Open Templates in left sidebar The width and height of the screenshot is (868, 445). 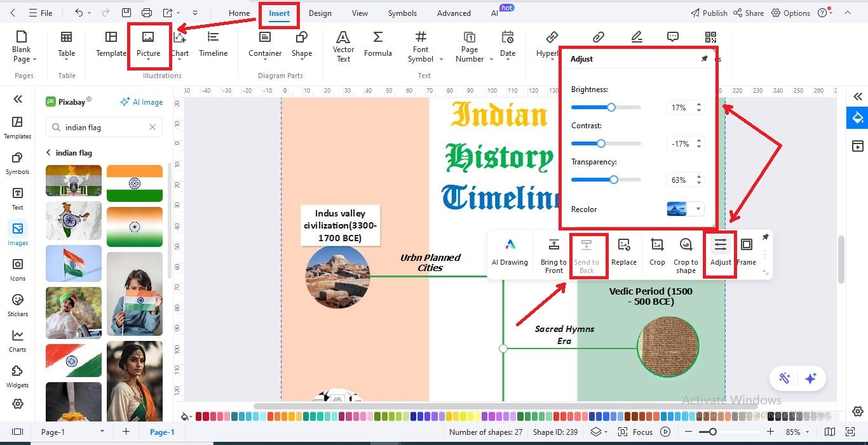[18, 127]
